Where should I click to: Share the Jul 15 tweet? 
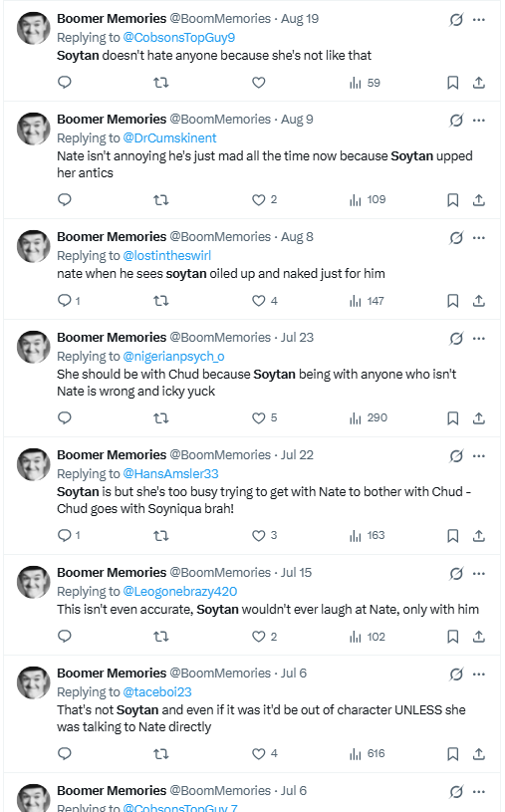click(479, 636)
